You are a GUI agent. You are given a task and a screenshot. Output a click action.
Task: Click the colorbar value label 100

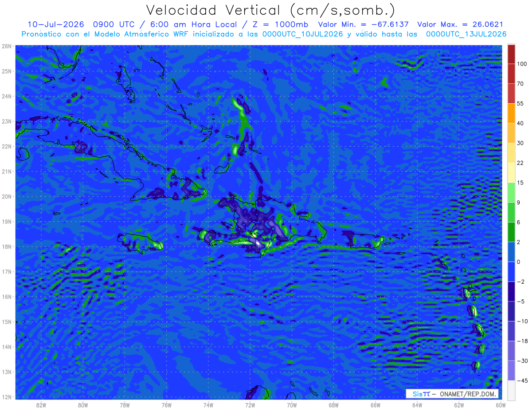[522, 64]
